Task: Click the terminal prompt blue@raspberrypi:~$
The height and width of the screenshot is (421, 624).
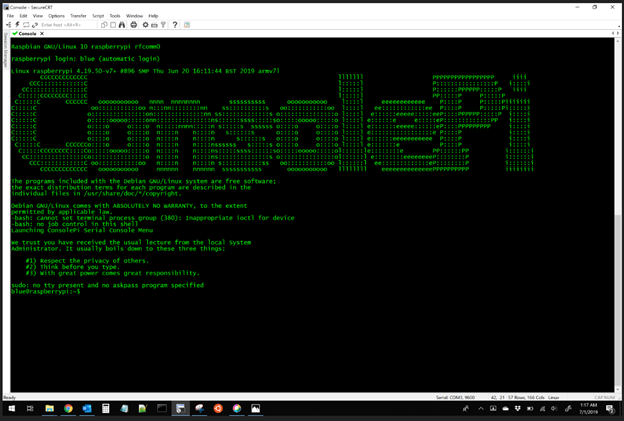Action: click(x=45, y=292)
